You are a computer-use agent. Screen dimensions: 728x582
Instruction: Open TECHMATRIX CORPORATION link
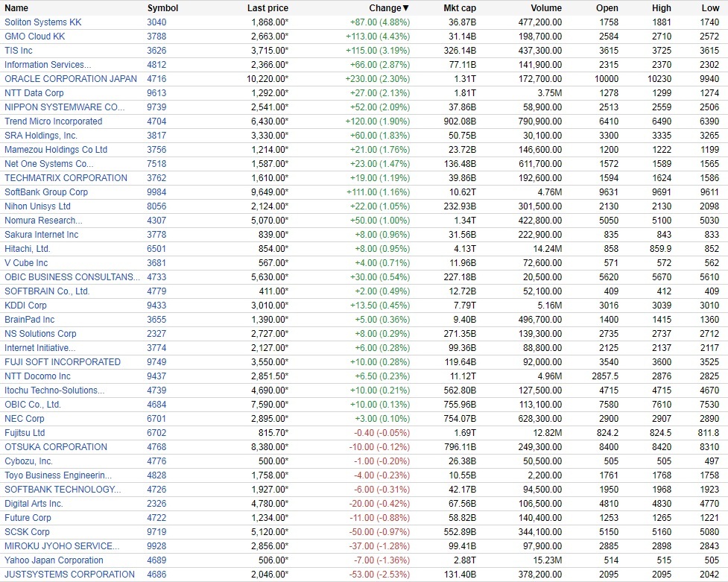coord(66,178)
